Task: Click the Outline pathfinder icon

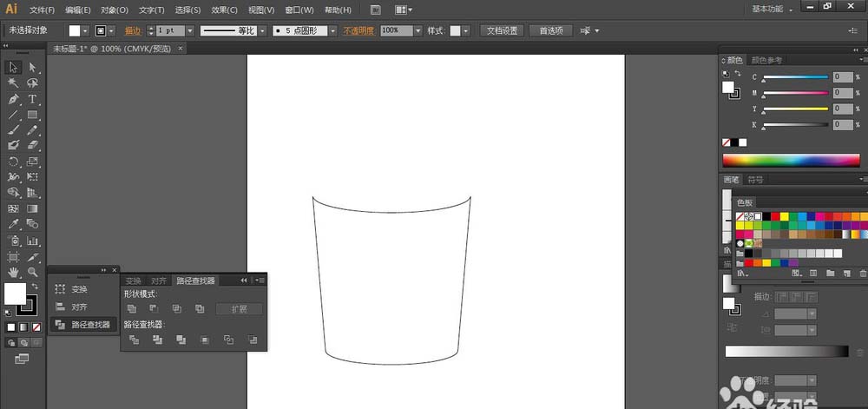Action: 228,340
